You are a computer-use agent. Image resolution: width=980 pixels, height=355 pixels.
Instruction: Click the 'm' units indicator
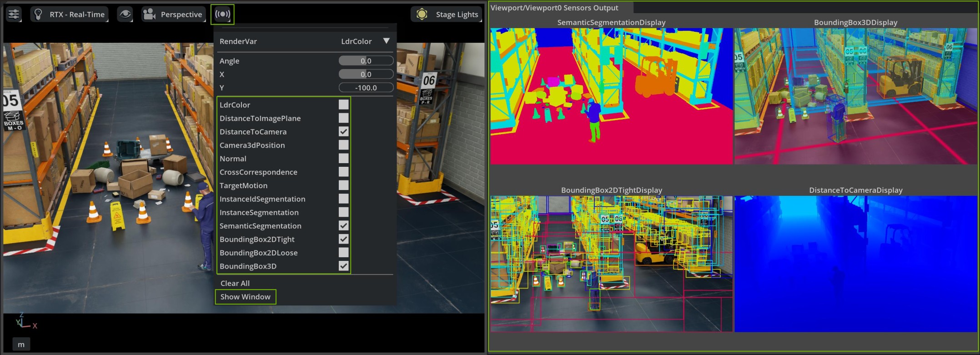[21, 345]
